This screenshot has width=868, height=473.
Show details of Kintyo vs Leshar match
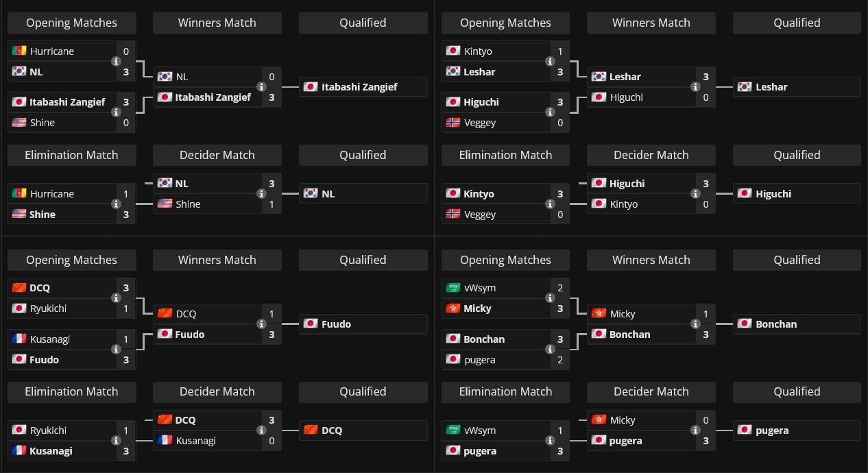click(551, 62)
